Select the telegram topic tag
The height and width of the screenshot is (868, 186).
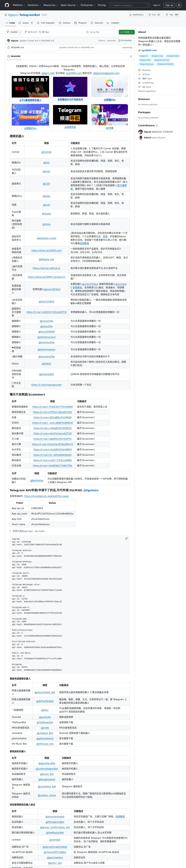tap(144, 56)
